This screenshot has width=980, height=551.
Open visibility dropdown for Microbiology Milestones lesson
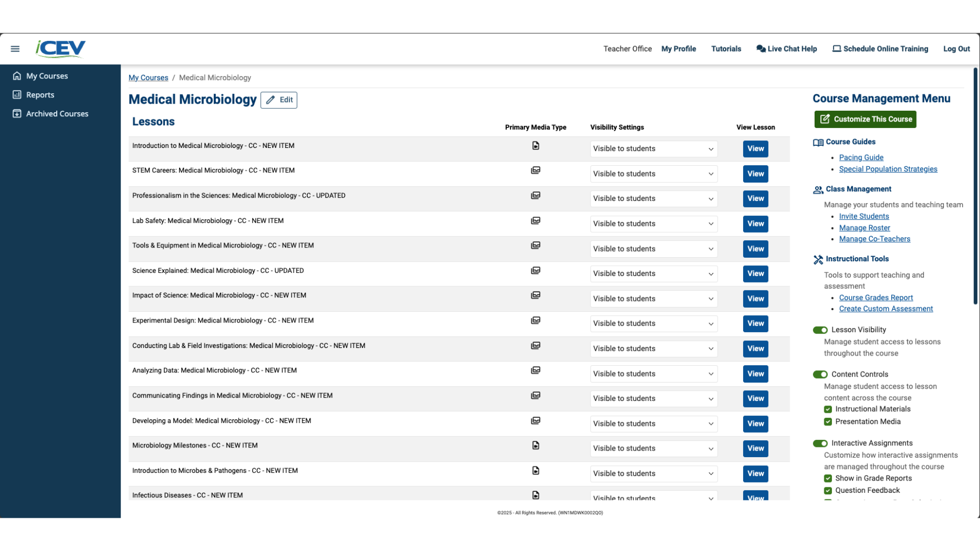pos(654,448)
